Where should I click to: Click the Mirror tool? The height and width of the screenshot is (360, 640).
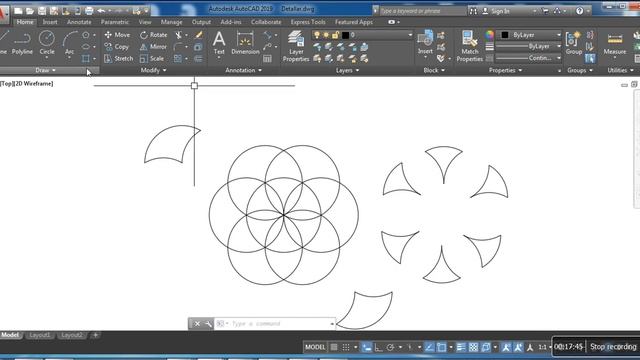pyautogui.click(x=153, y=47)
